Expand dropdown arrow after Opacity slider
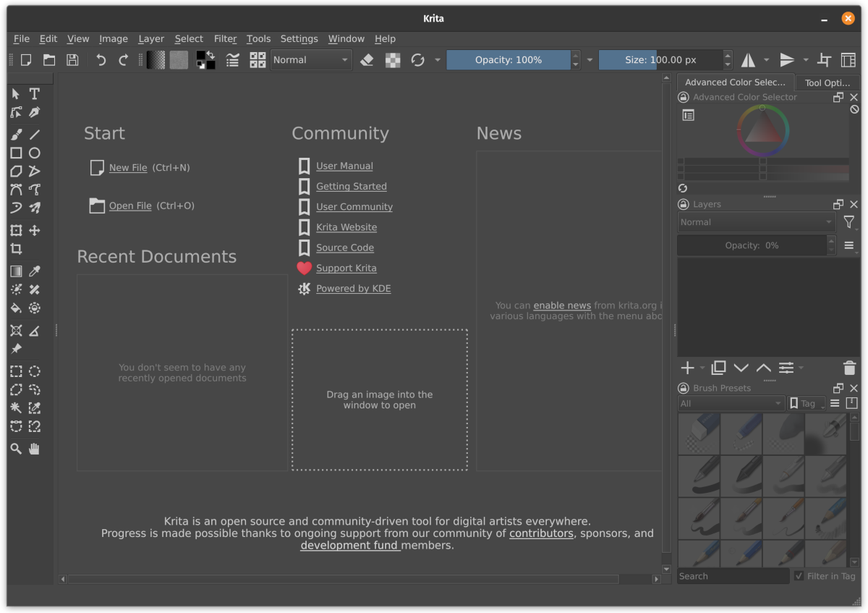The height and width of the screenshot is (613, 868). point(590,60)
